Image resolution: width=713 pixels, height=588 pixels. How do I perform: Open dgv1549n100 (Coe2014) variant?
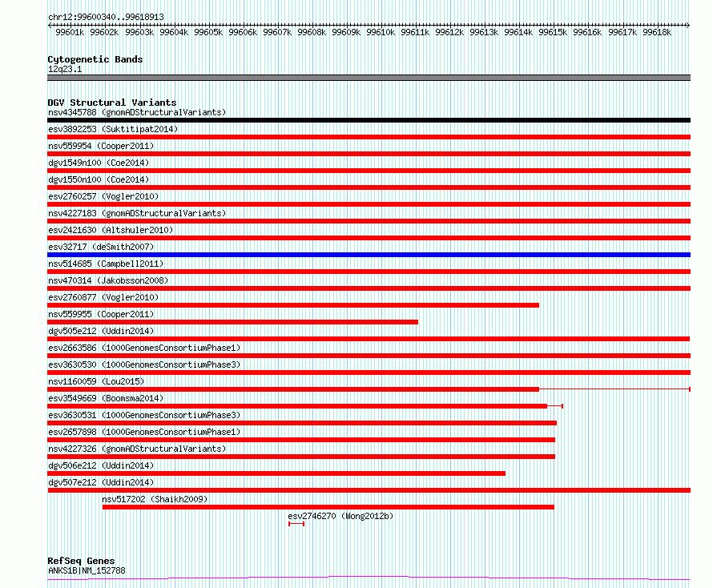point(99,163)
